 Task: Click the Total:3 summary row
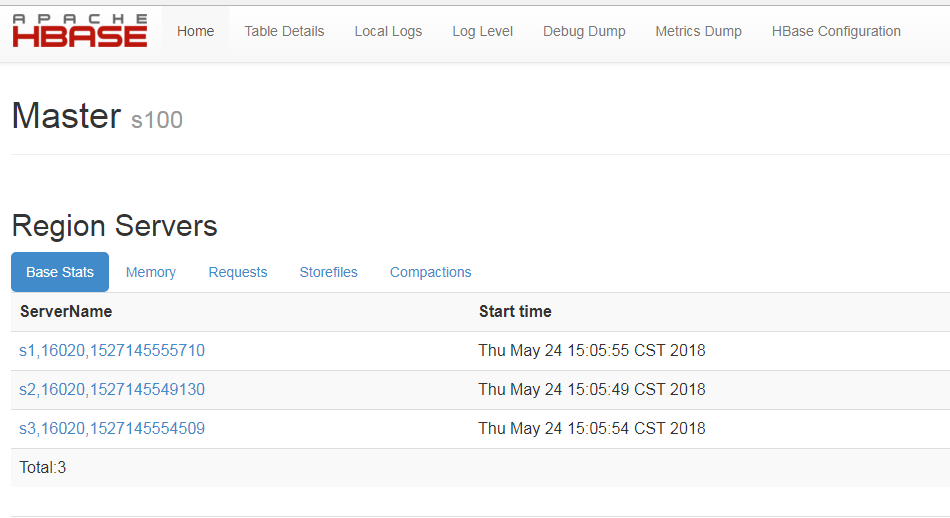pos(480,468)
